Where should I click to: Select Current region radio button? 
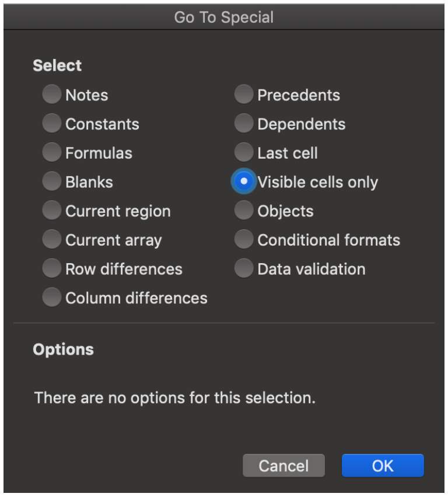pyautogui.click(x=52, y=210)
